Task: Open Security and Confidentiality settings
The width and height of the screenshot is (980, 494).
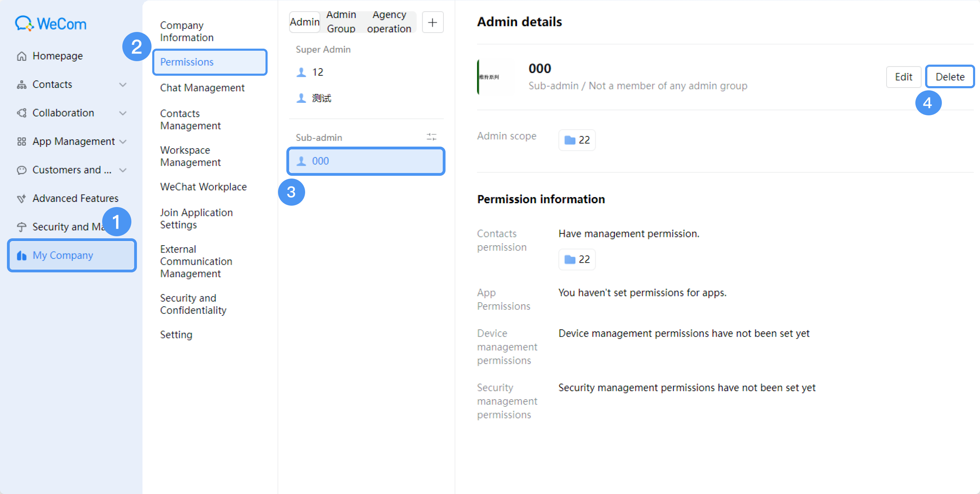Action: pos(193,304)
